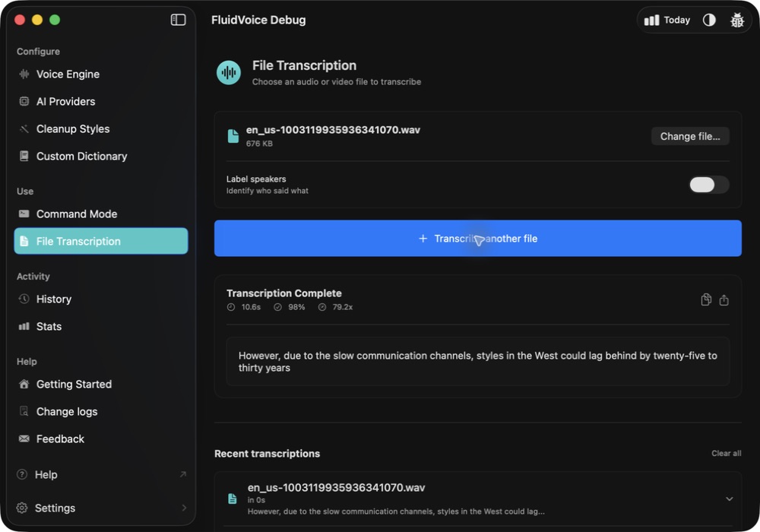View Change logs
This screenshot has height=532, width=760.
pos(101,411)
